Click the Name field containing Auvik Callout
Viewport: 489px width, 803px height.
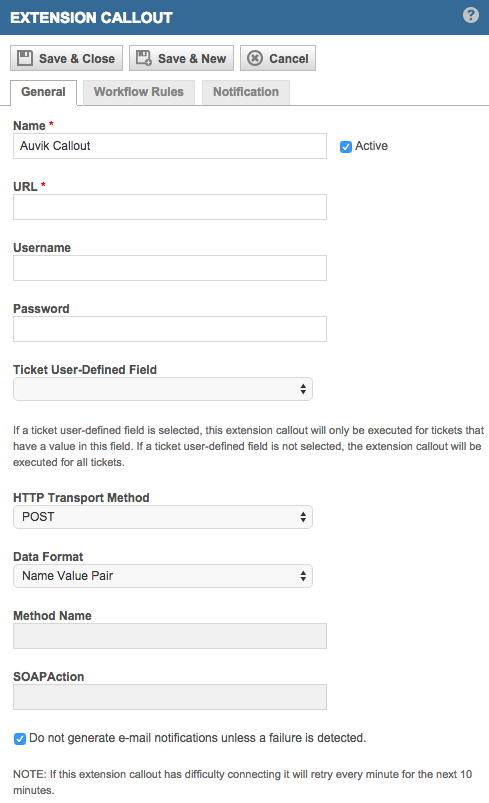(170, 146)
